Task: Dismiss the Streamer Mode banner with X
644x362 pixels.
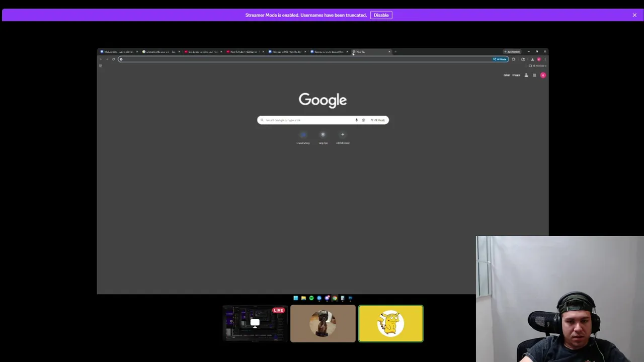Action: pos(634,15)
